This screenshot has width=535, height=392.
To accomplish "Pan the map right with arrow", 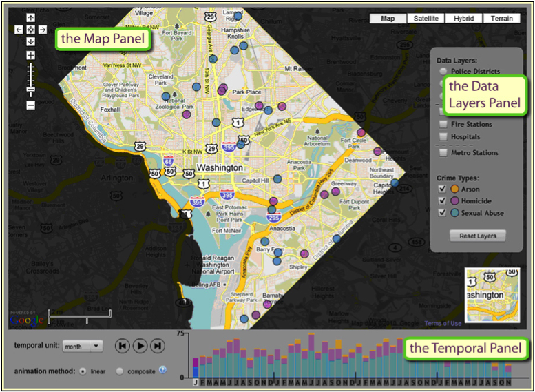I will (x=42, y=29).
